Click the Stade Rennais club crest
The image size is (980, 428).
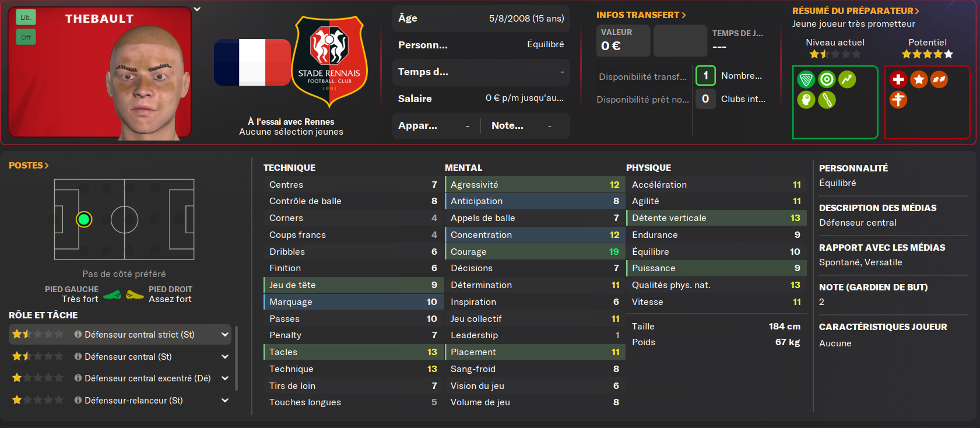point(329,61)
